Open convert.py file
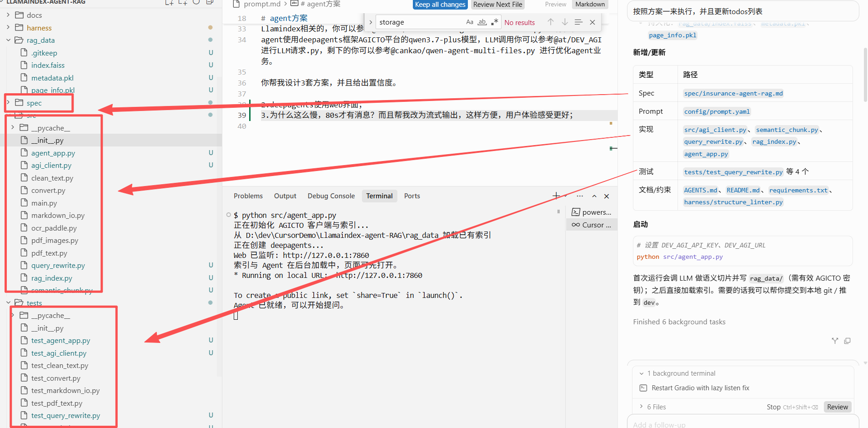 48,190
